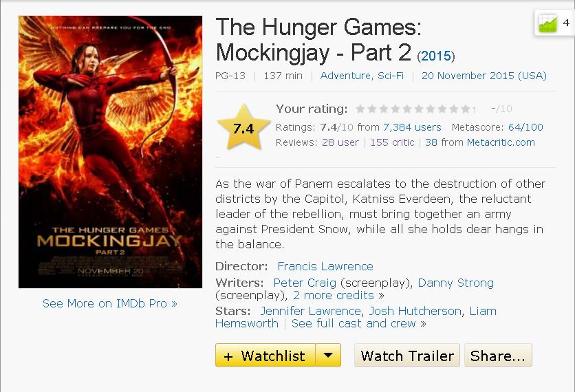The image size is (575, 392).
Task: View the 7,384 users ratings link
Action: click(412, 127)
